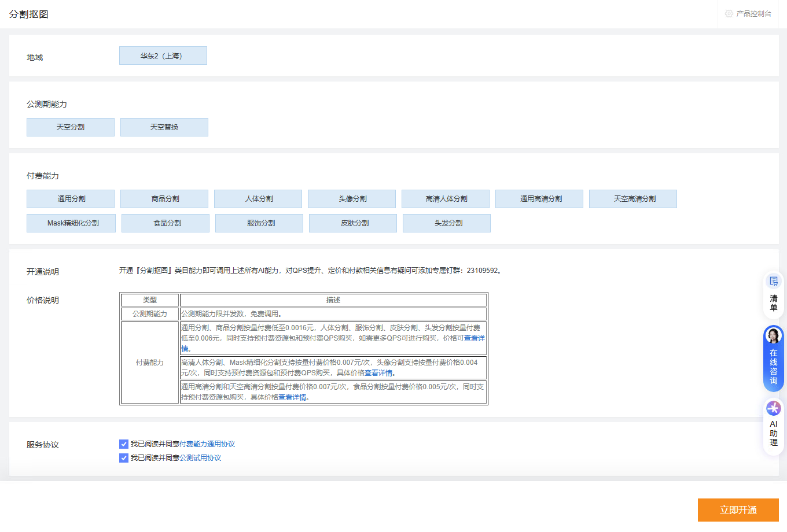Choose the 通用分割 paid capability
Viewport: 787px width, 532px height.
click(x=70, y=199)
